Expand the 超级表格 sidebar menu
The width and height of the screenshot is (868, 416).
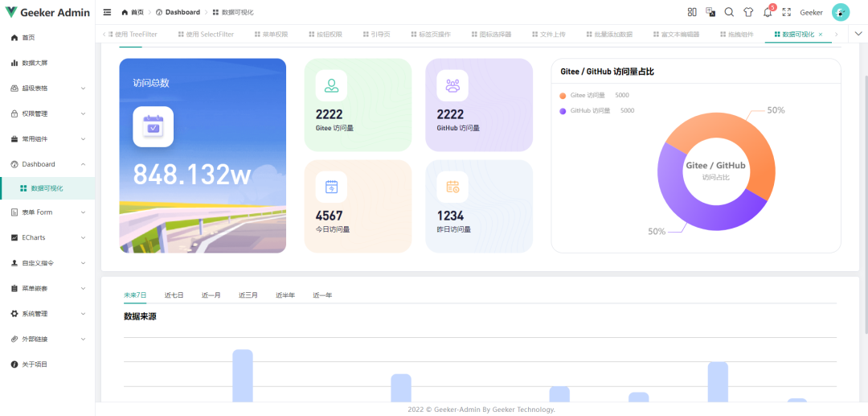pos(47,88)
